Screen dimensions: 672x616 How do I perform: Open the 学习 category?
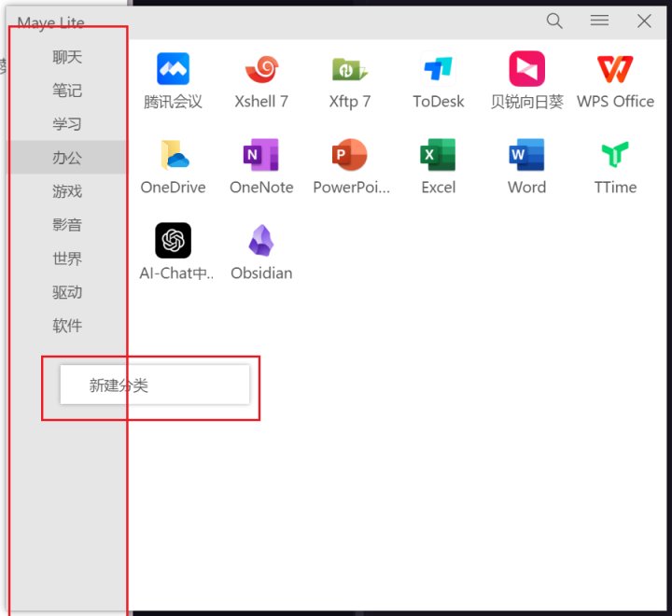[67, 124]
